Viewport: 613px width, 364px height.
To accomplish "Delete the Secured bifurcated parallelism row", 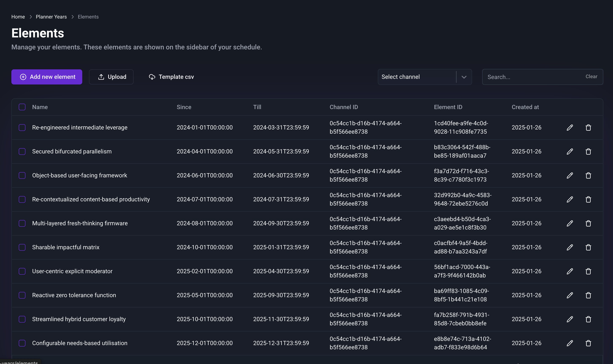I will click(588, 152).
